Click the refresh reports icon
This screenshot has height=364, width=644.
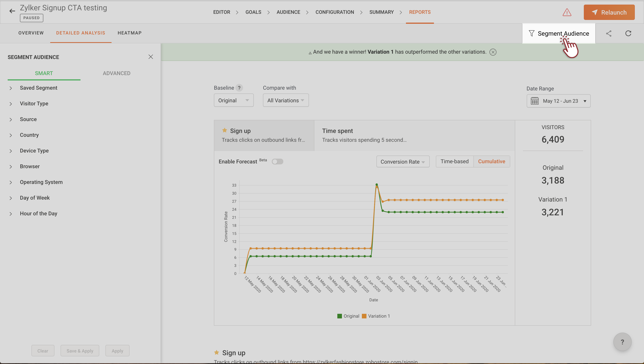pos(628,34)
